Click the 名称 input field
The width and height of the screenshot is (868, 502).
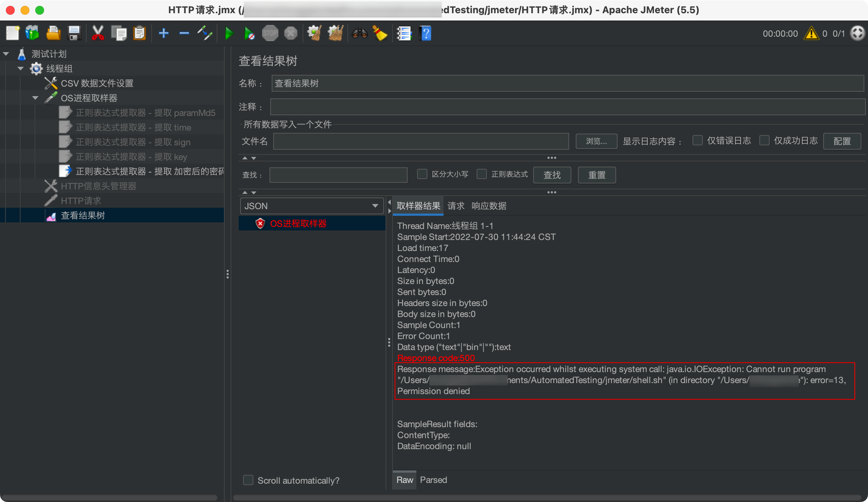coord(568,83)
